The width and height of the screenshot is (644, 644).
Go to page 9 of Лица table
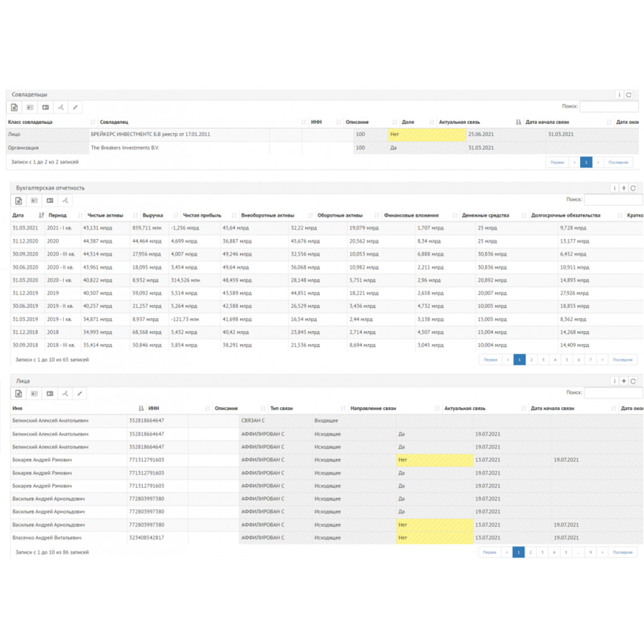(590, 552)
